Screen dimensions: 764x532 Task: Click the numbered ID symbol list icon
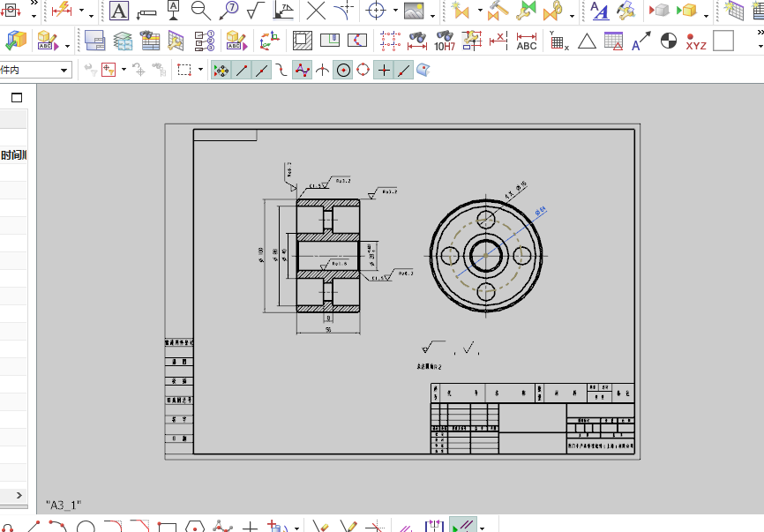point(205,41)
